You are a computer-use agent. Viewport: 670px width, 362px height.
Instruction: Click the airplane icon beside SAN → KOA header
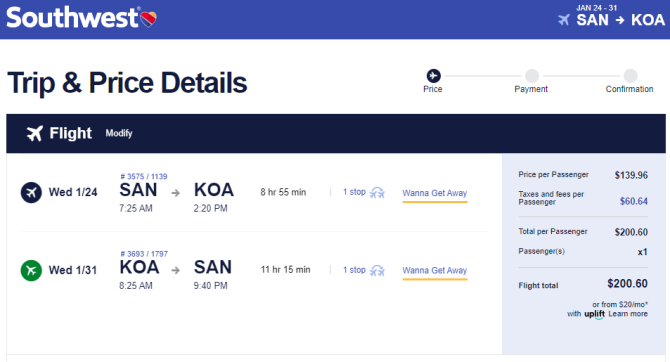pos(564,20)
